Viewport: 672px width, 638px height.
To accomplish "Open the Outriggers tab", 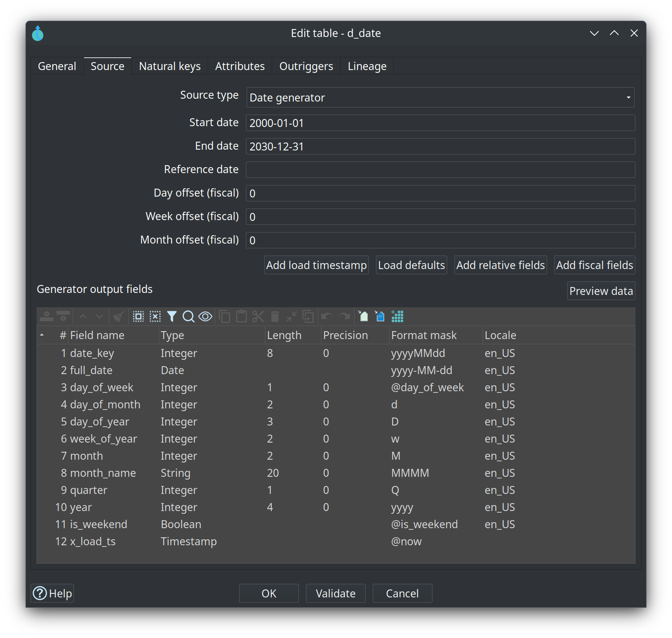I will 306,66.
